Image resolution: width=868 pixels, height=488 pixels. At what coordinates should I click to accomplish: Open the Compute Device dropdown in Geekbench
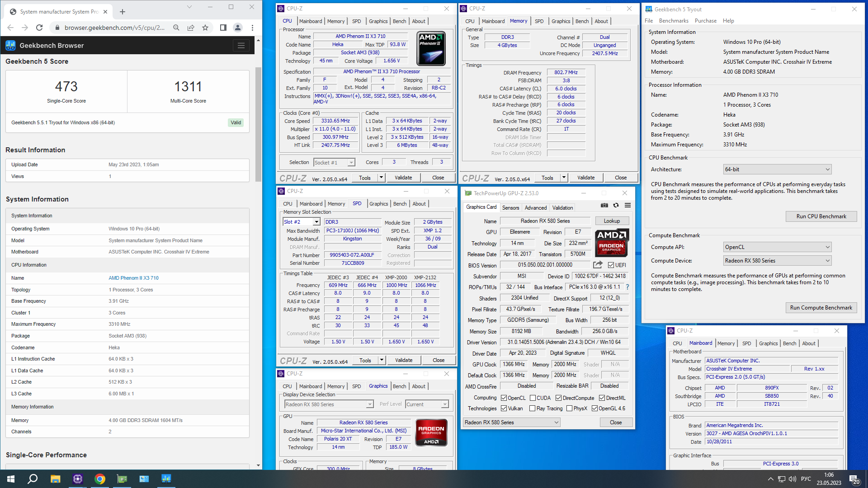[778, 261]
